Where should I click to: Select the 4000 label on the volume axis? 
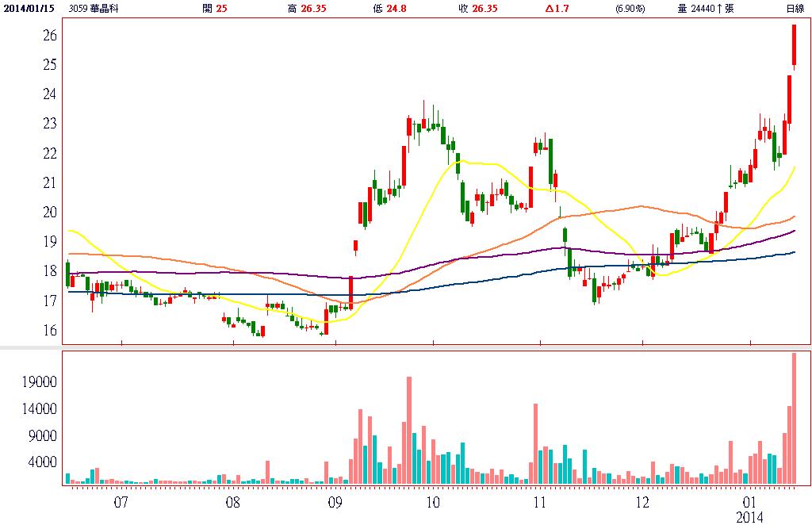(x=44, y=462)
